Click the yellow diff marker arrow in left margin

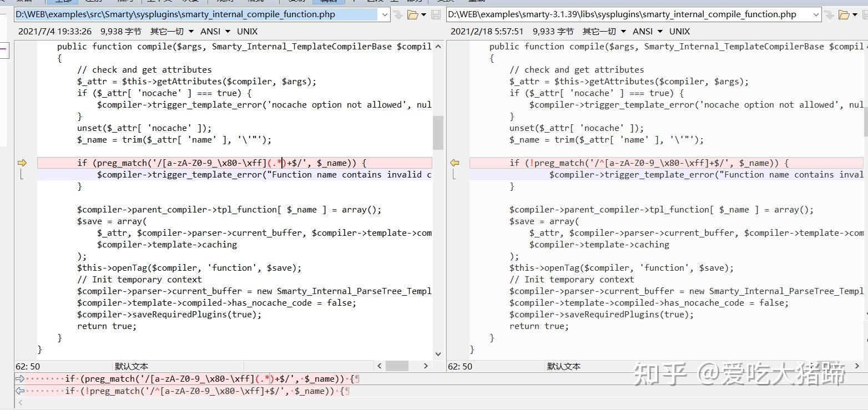tap(22, 163)
